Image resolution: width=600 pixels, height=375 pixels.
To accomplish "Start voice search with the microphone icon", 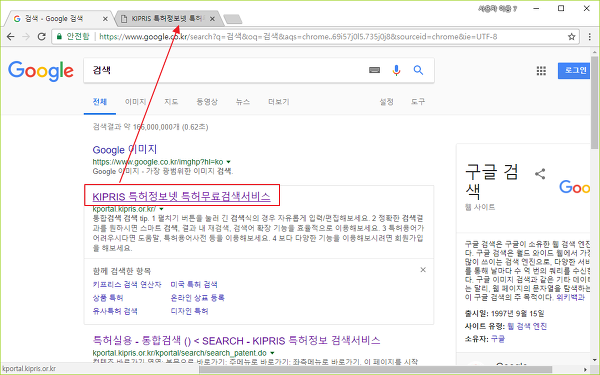I will [396, 70].
